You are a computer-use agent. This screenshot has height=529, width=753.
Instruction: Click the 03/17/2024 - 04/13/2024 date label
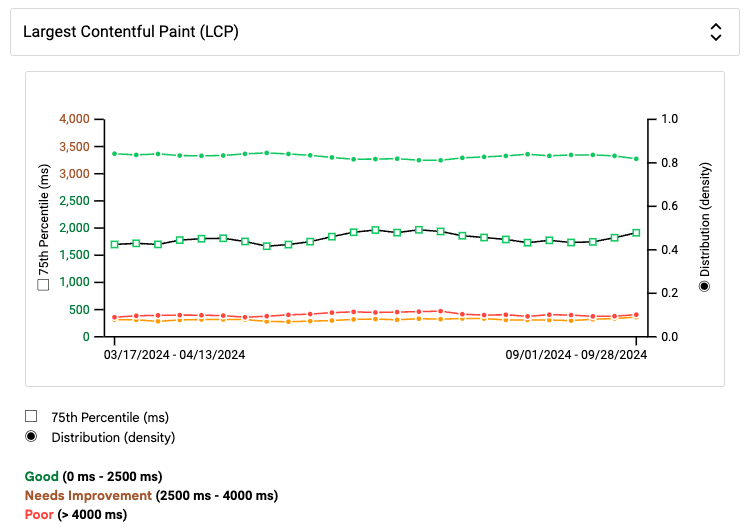click(174, 355)
